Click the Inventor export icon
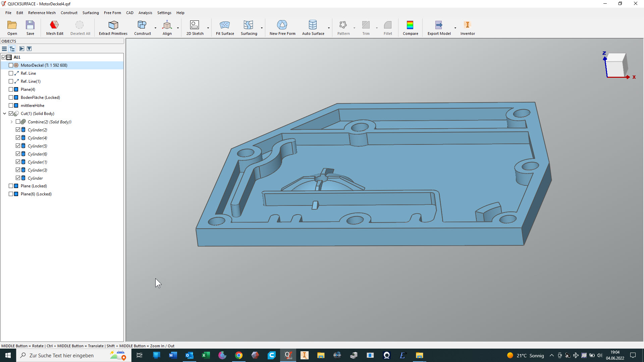Screen dimensions: 644x362 pyautogui.click(x=467, y=25)
